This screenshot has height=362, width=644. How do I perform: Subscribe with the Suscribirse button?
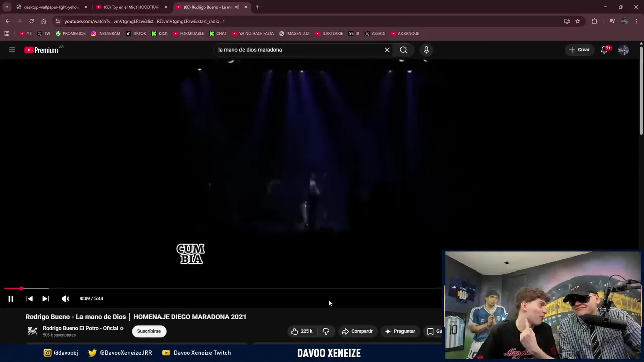coord(149,331)
